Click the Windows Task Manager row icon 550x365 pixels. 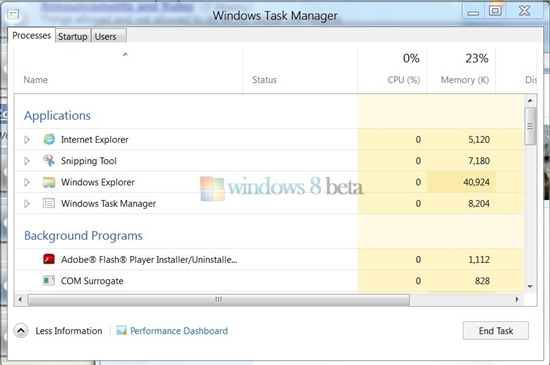(49, 203)
